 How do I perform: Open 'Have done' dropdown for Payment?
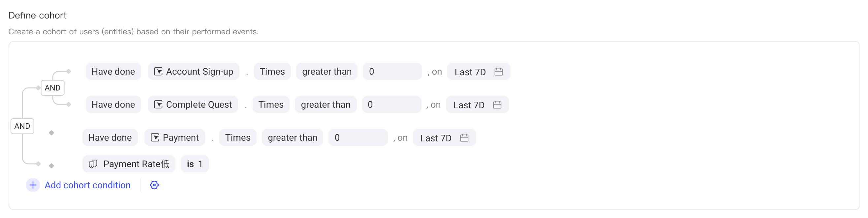[x=110, y=138]
